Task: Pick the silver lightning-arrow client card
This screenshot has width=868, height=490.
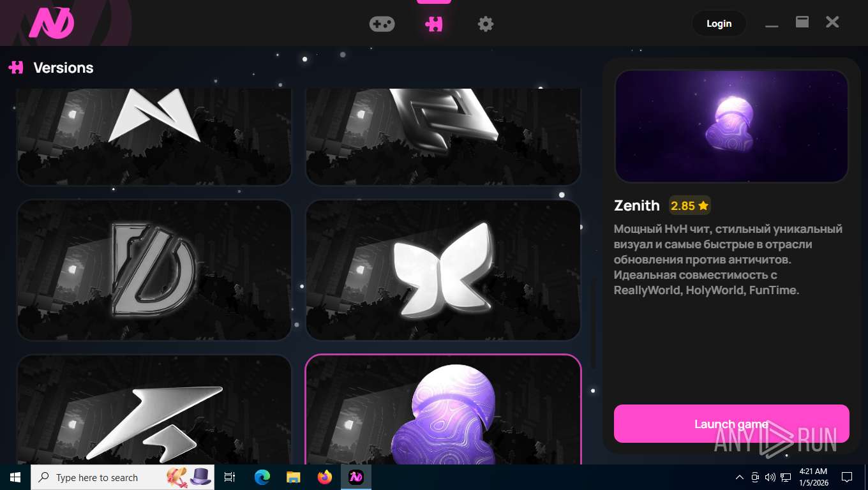Action: point(154,410)
